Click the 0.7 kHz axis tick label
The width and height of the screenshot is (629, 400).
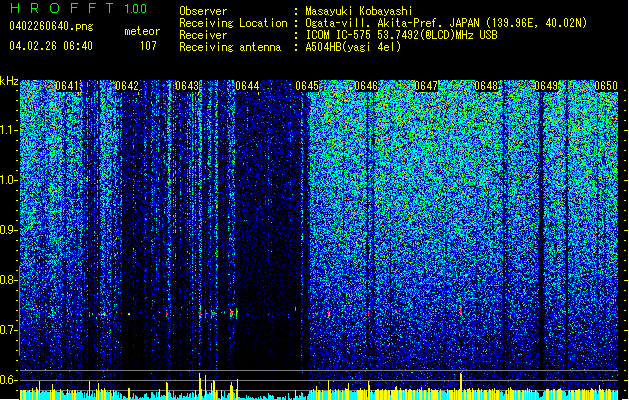[9, 330]
